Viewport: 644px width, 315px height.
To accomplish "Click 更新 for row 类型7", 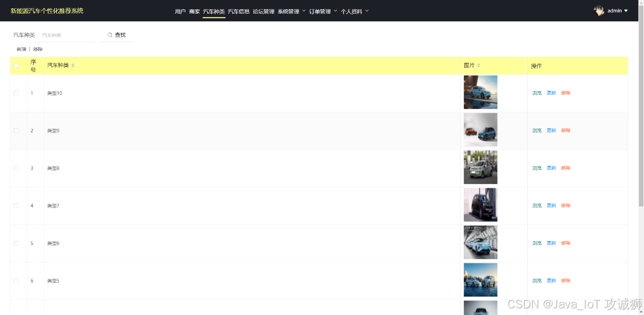I will 551,206.
